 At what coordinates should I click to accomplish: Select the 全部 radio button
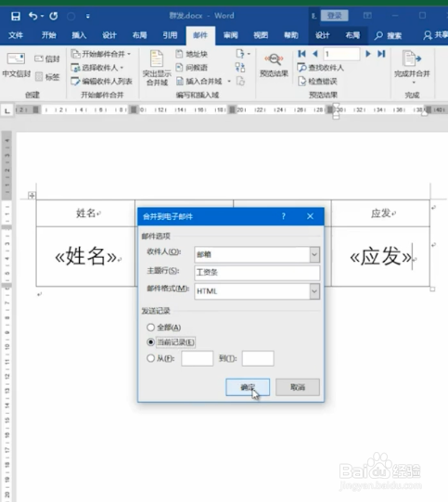(150, 328)
